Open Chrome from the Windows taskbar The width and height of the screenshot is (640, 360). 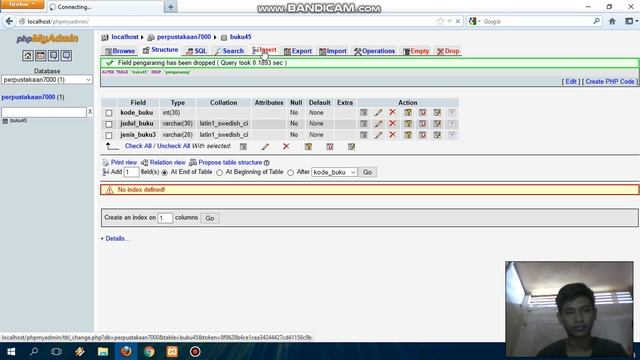149,351
